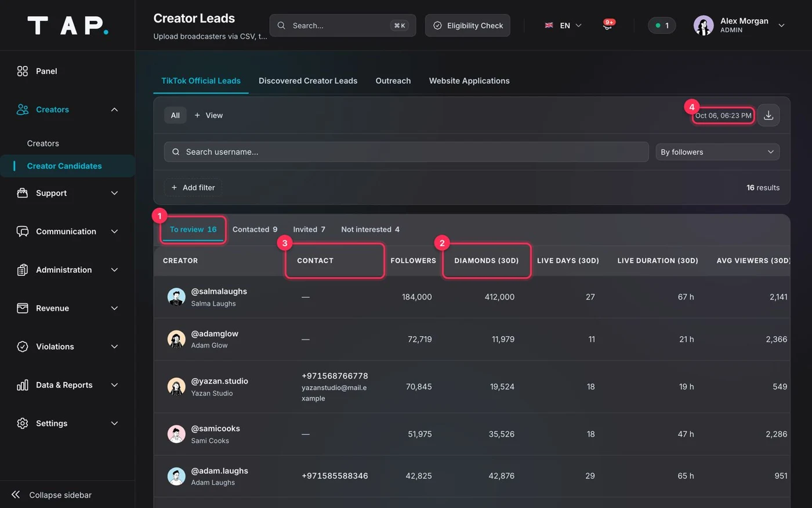The width and height of the screenshot is (812, 508).
Task: Select the Not interested 4 tab
Action: pyautogui.click(x=370, y=229)
